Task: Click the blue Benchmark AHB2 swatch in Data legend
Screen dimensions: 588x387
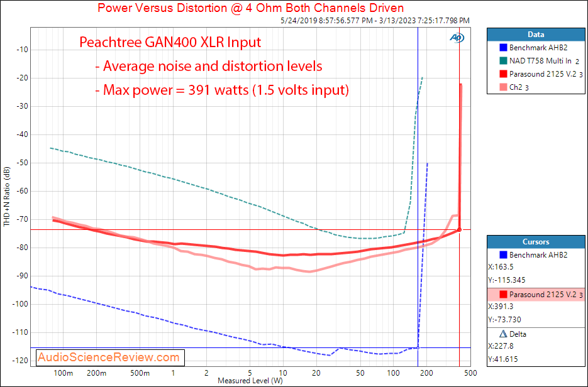Action: tap(503, 48)
